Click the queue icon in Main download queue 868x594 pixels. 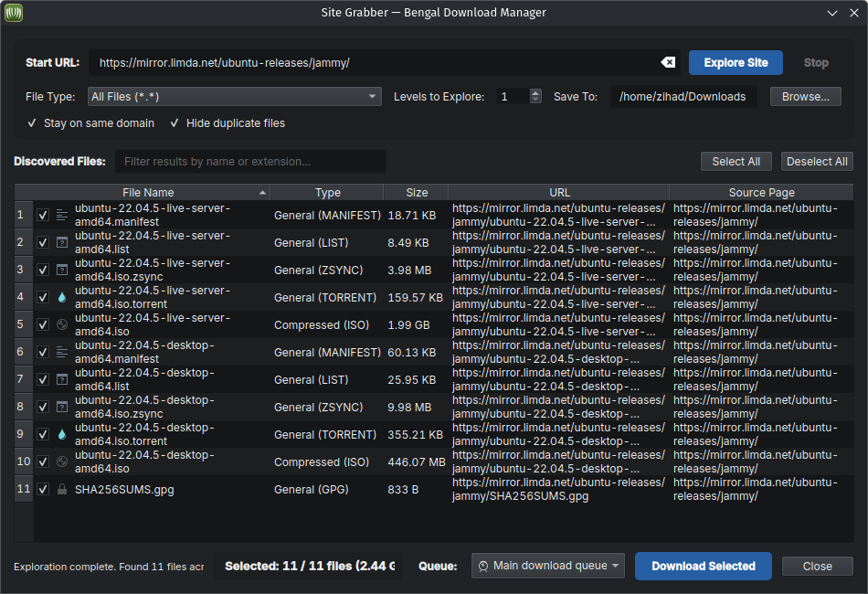pos(483,566)
